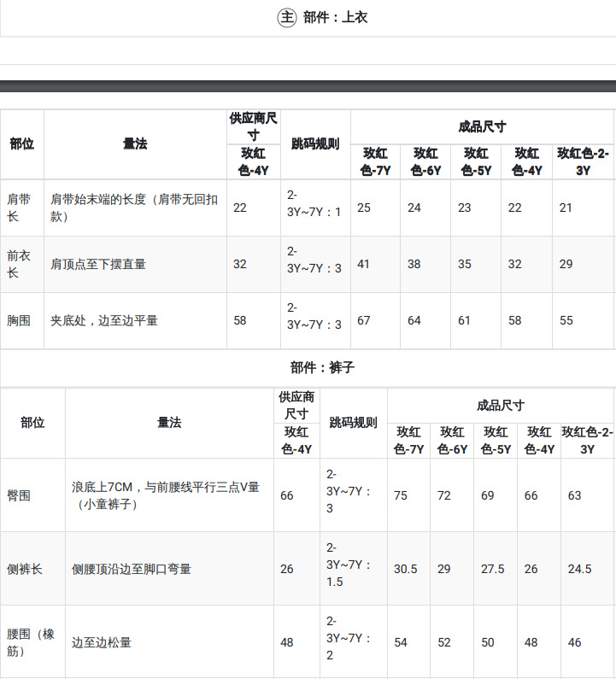This screenshot has height=679, width=616.
Task: Click value 61 in 胸围 row
Action: (465, 320)
